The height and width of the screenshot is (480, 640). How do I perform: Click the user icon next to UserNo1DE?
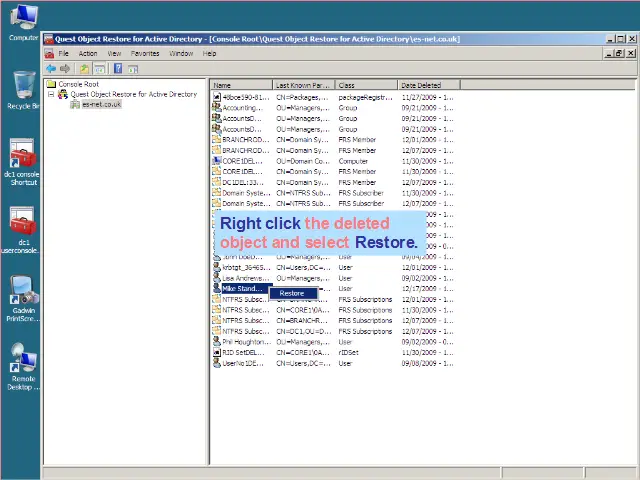[216, 363]
